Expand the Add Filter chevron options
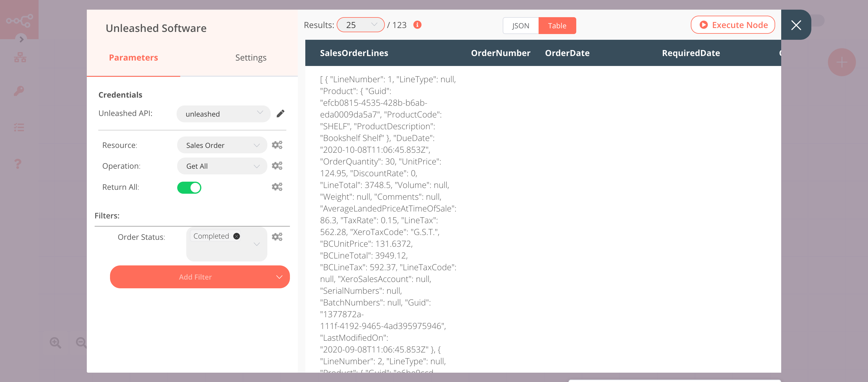 (x=279, y=277)
